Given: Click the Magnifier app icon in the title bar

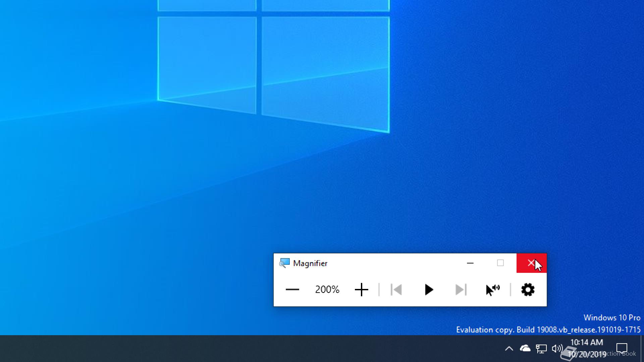Looking at the screenshot, I should click(284, 263).
